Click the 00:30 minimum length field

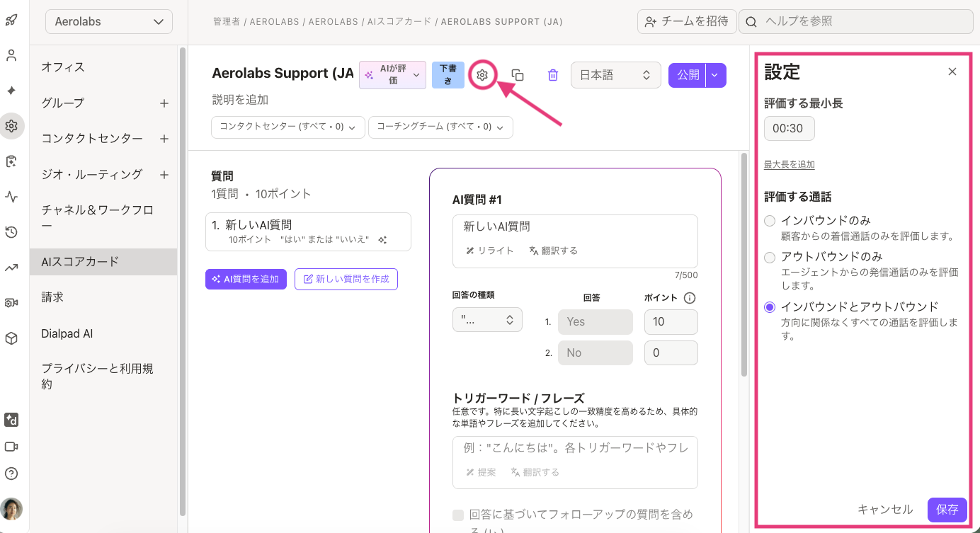coord(790,129)
